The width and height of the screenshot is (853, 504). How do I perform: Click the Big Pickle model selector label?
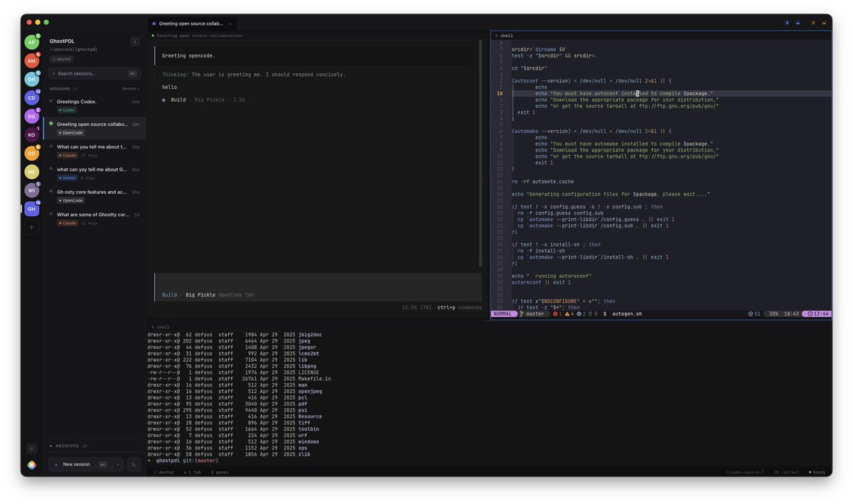pos(200,294)
